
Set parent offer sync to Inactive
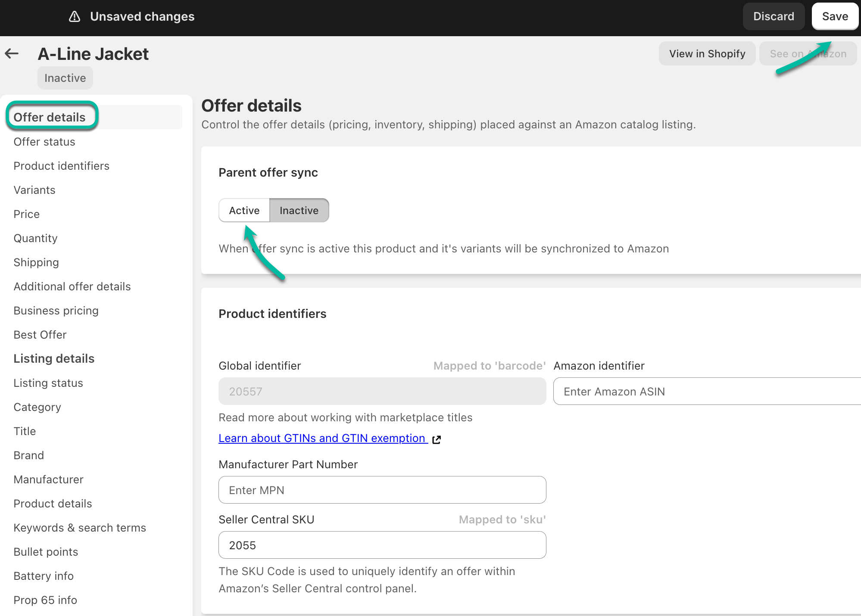coord(299,210)
